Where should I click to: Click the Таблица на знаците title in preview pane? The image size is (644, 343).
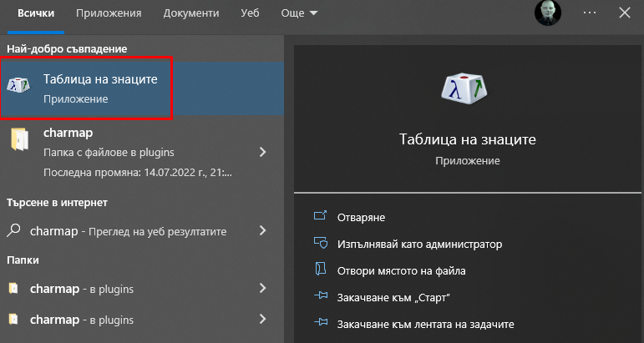[468, 139]
